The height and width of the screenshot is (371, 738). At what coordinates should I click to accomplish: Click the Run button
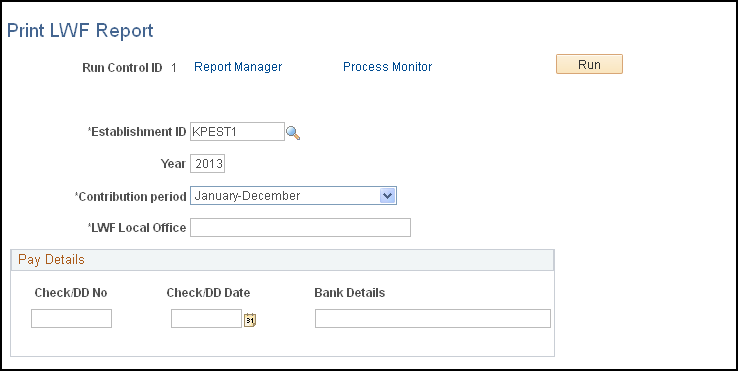589,65
